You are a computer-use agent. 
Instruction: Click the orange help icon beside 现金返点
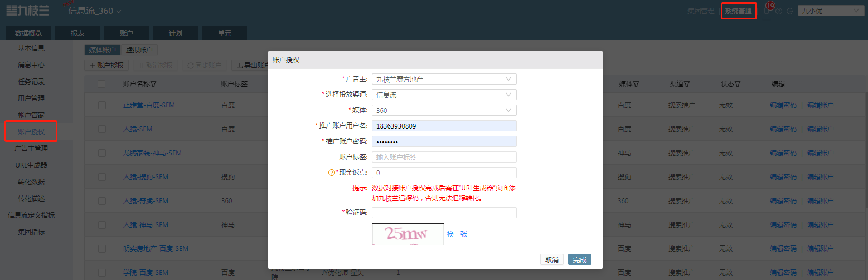(x=331, y=173)
